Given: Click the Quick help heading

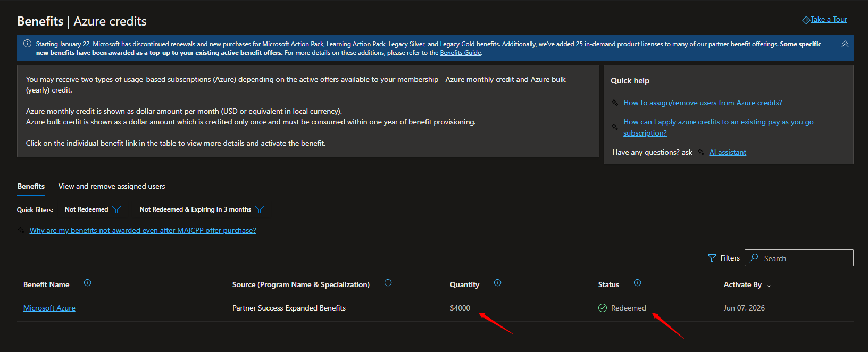Looking at the screenshot, I should click(x=630, y=81).
